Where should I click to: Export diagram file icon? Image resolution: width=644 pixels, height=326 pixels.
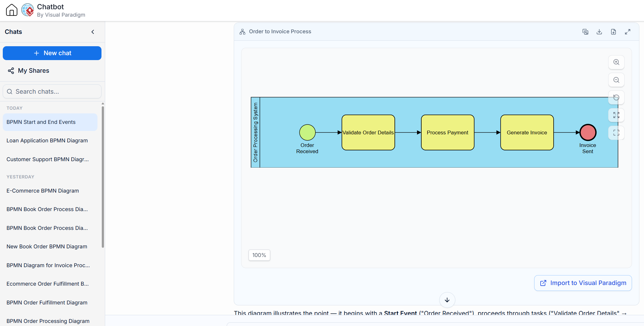pyautogui.click(x=613, y=32)
